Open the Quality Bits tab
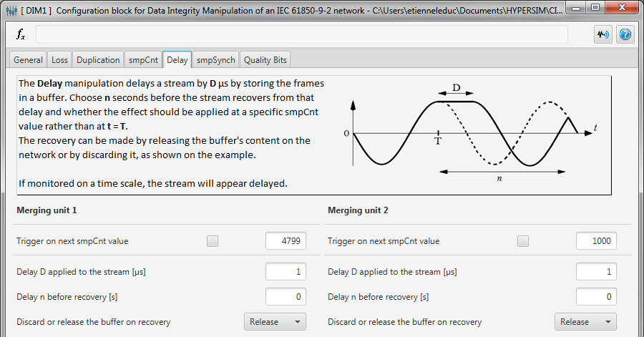Image resolution: width=644 pixels, height=337 pixels. click(x=265, y=60)
